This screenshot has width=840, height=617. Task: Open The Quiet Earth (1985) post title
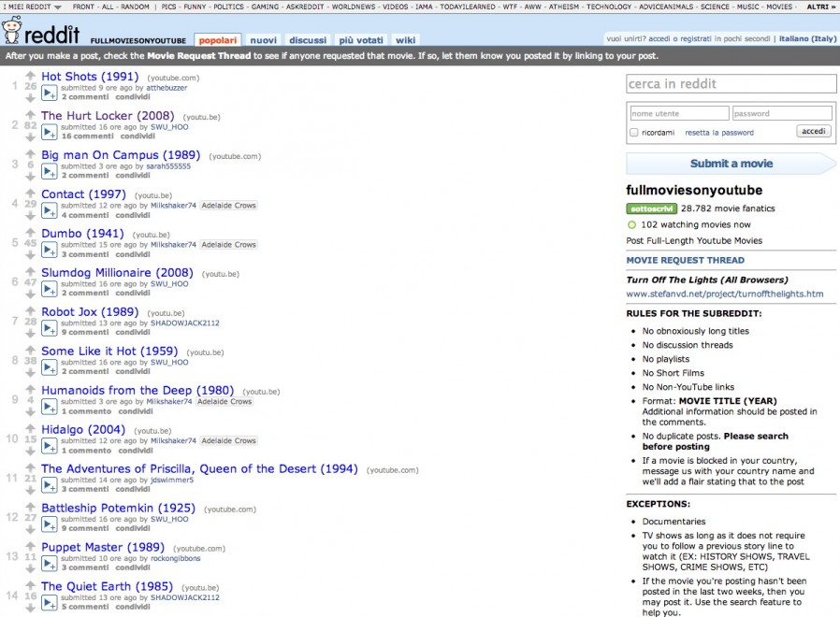pyautogui.click(x=108, y=586)
